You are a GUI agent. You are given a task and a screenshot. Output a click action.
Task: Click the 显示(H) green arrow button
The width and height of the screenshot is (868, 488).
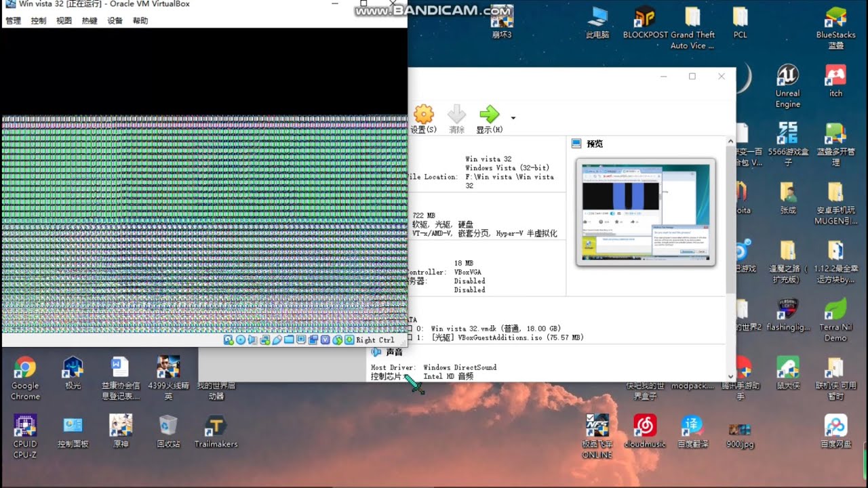[489, 119]
